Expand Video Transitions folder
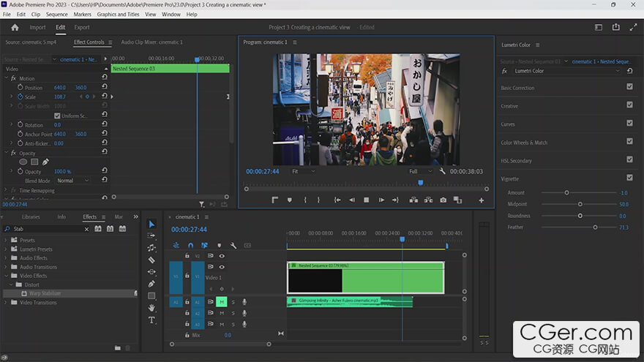This screenshot has width=644, height=362. pos(6,303)
